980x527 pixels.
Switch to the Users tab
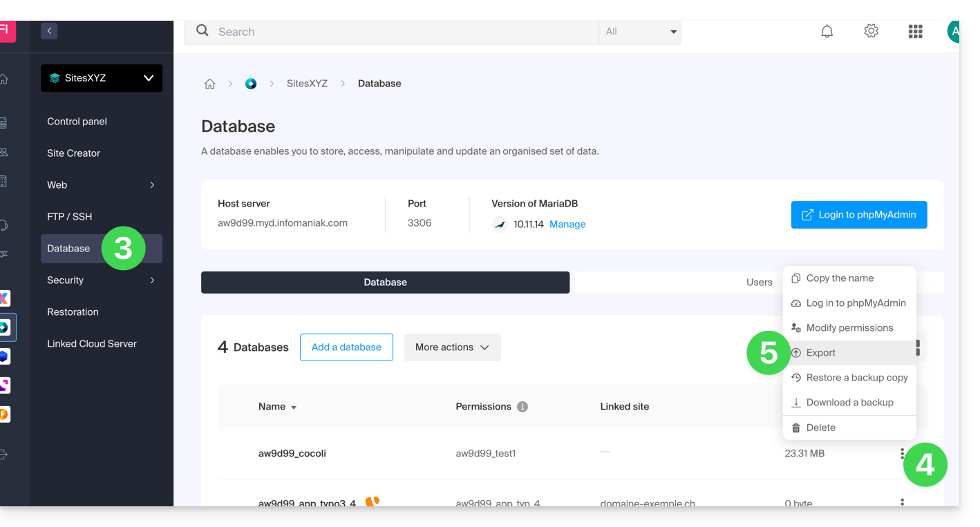759,282
